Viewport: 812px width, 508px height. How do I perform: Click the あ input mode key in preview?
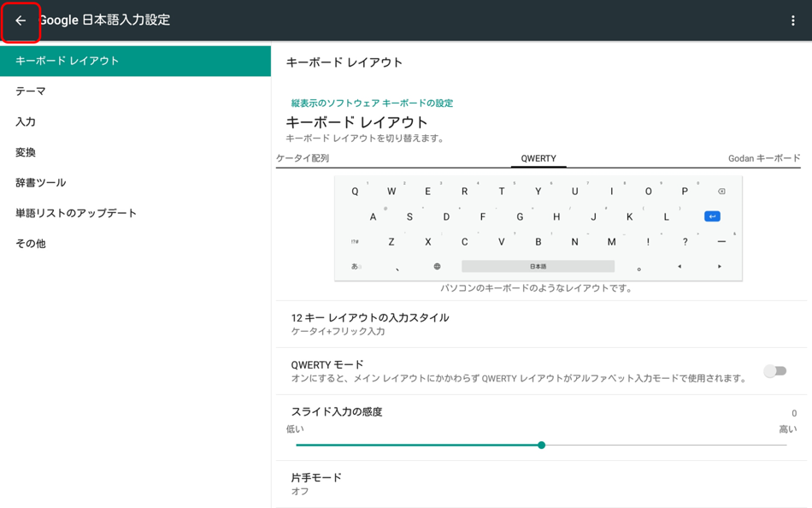point(356,267)
